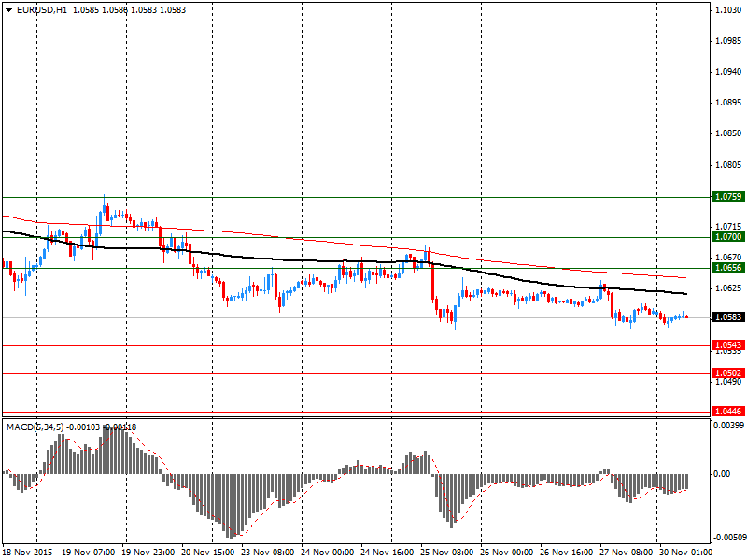The width and height of the screenshot is (747, 560).
Task: Open the chart menu triangle beside EURUSD,H1
Action: [x=8, y=10]
